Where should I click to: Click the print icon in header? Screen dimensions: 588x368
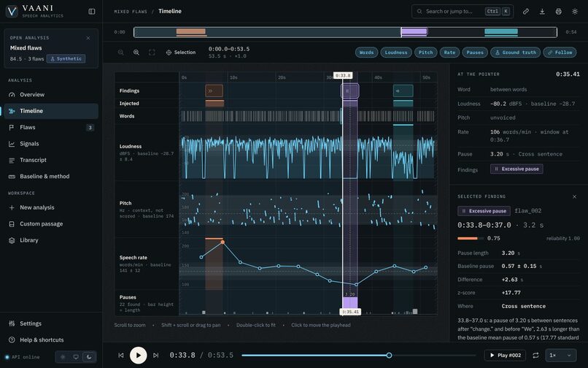click(558, 12)
